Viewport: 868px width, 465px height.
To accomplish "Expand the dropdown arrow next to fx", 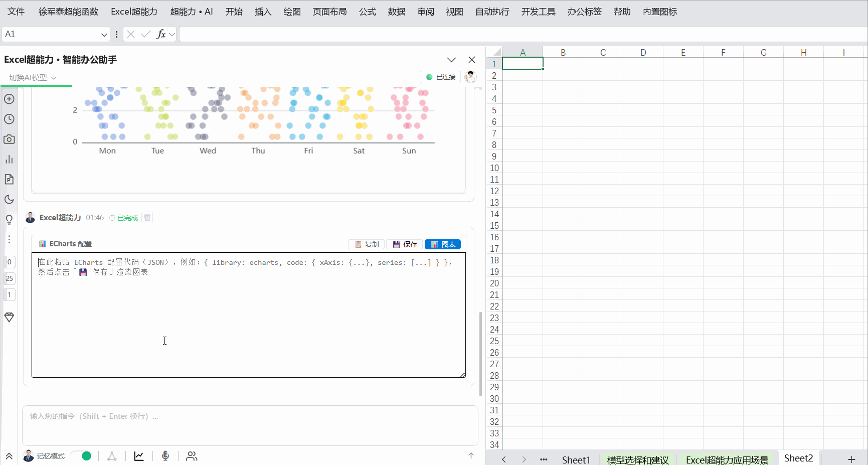I will (x=172, y=35).
